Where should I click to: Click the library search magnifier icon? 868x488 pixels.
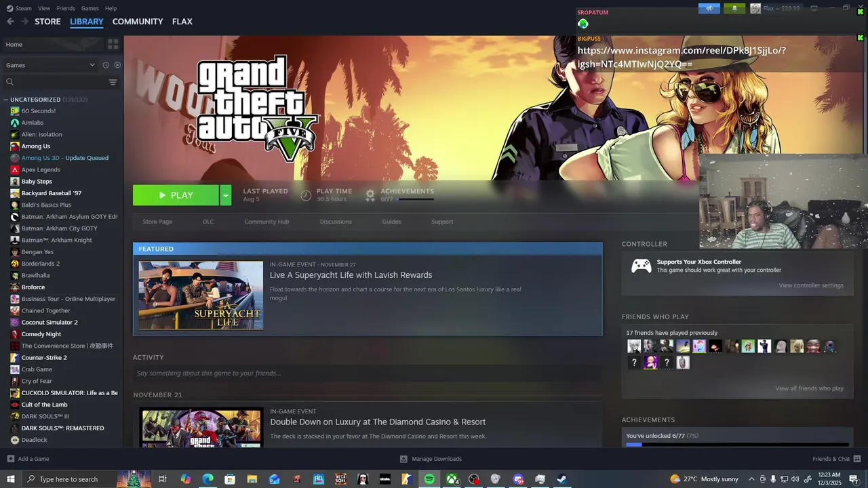click(x=10, y=82)
